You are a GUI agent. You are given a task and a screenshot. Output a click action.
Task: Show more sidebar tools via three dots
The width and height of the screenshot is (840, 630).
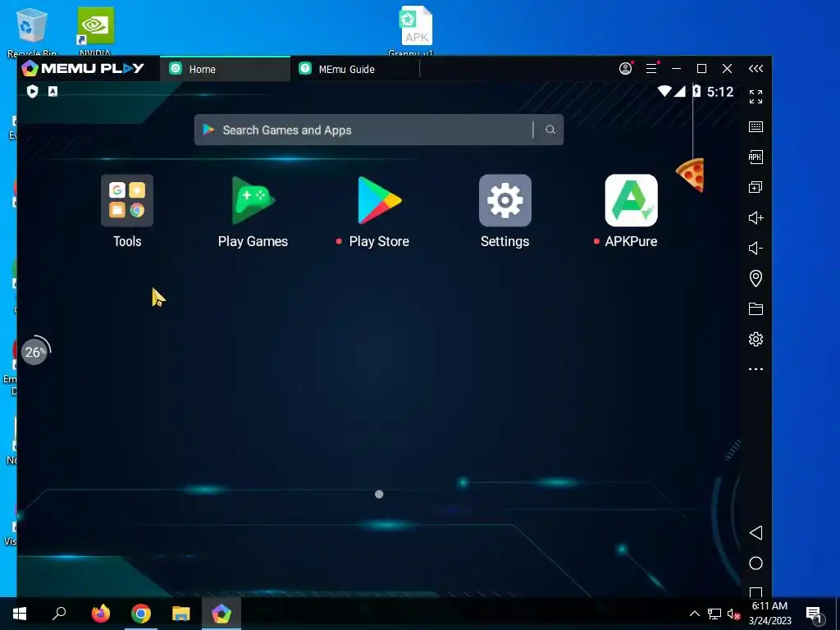756,369
